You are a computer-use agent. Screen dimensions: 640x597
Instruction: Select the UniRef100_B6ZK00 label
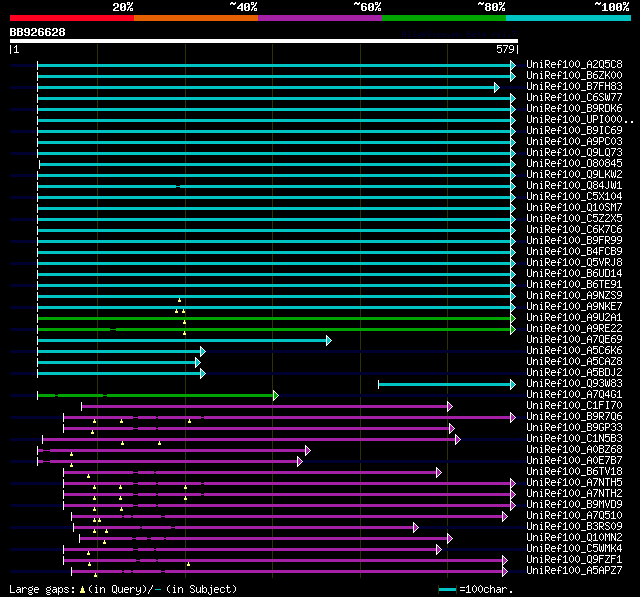click(574, 75)
